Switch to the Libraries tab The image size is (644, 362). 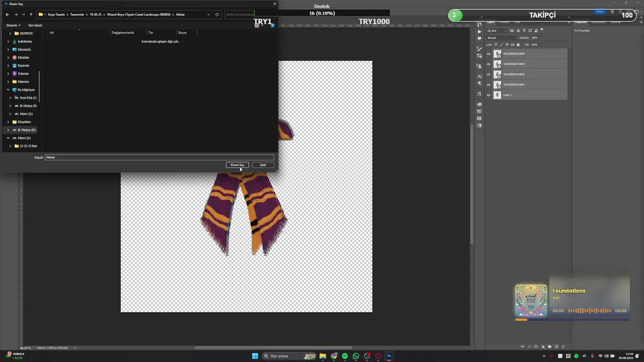coord(616,22)
